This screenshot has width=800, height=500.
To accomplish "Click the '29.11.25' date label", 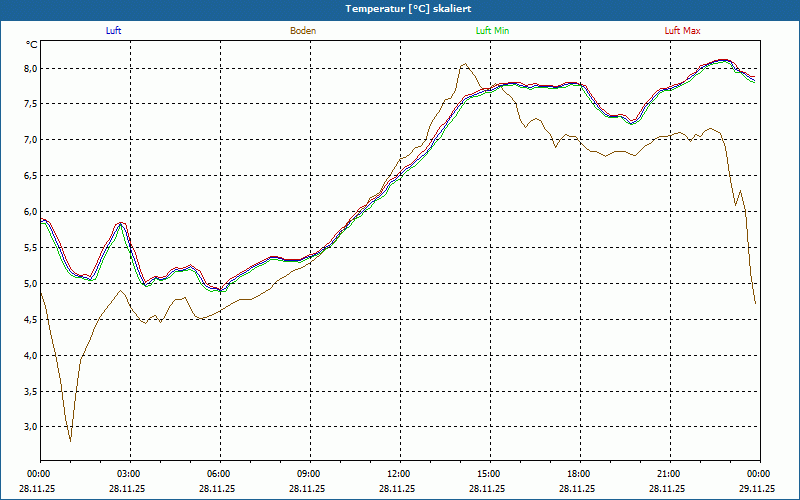I will (757, 488).
